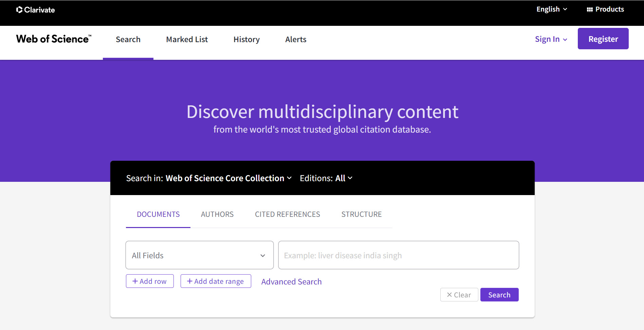
Task: Open the Alerts page
Action: (x=296, y=39)
